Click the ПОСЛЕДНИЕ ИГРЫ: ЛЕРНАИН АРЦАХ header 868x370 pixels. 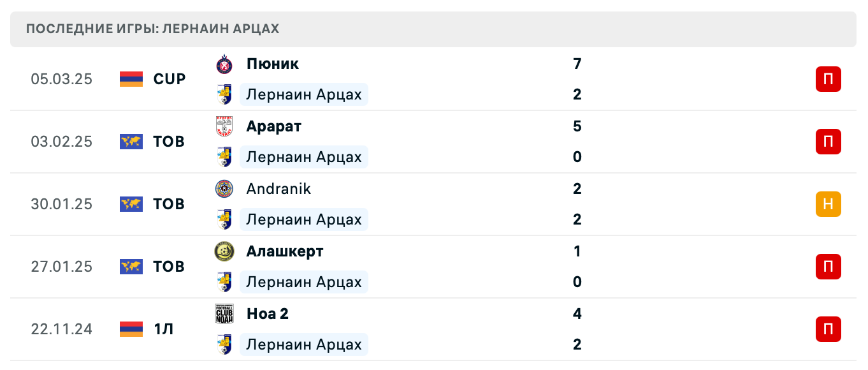[151, 29]
